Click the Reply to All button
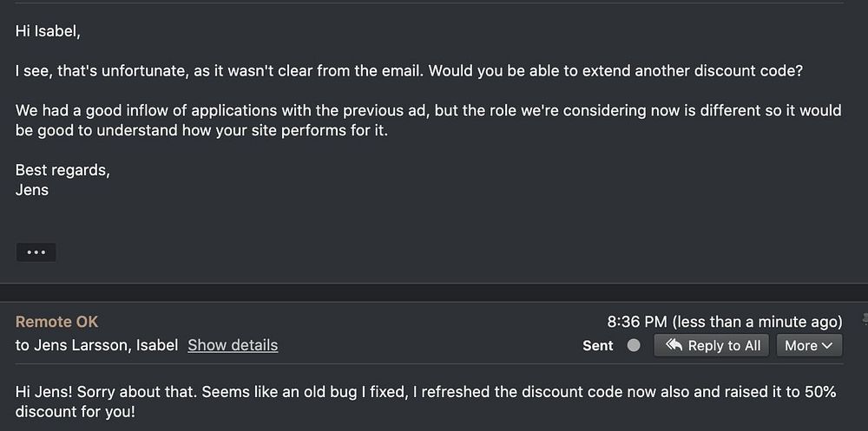The height and width of the screenshot is (431, 868). 713,345
